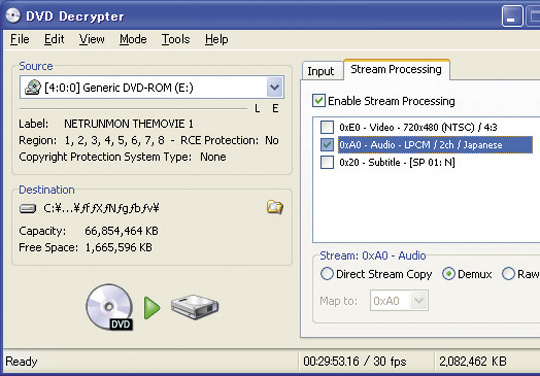Click the E indicator under source dropdown
This screenshot has width=540, height=376.
(275, 108)
